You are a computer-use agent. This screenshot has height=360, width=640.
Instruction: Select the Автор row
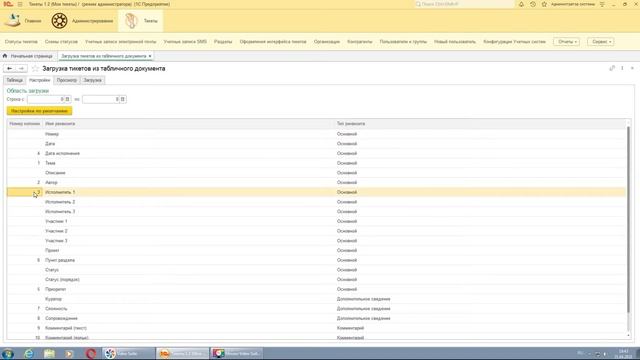coord(316,182)
